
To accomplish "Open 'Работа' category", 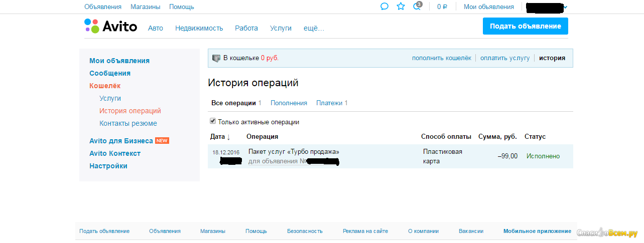I will click(246, 28).
